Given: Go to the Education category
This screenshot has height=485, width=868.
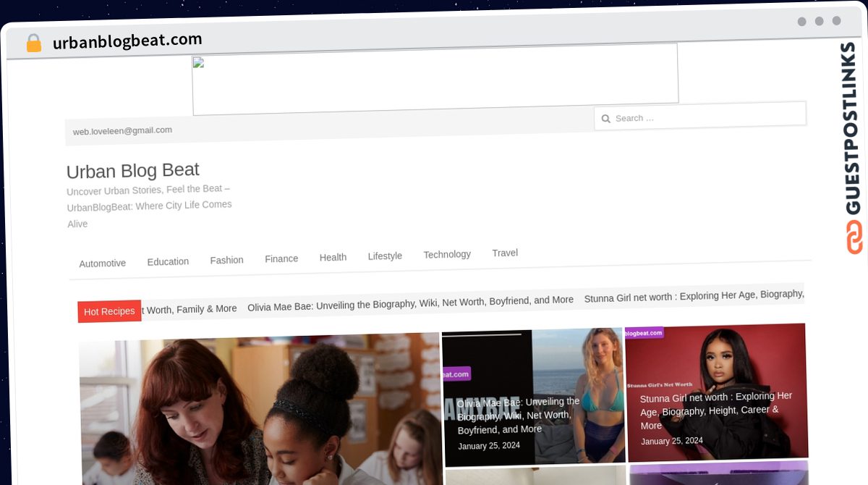Looking at the screenshot, I should [x=168, y=261].
